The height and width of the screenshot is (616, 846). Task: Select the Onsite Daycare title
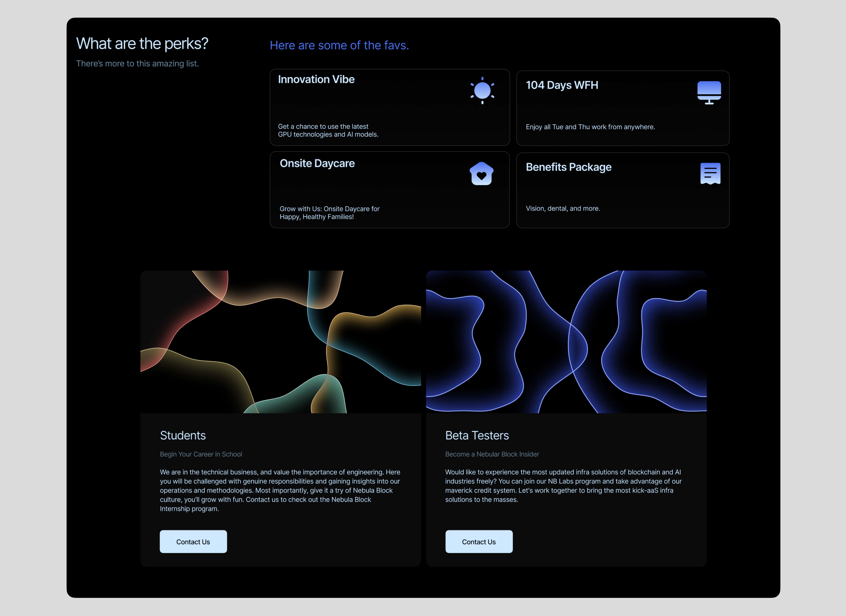click(x=317, y=163)
